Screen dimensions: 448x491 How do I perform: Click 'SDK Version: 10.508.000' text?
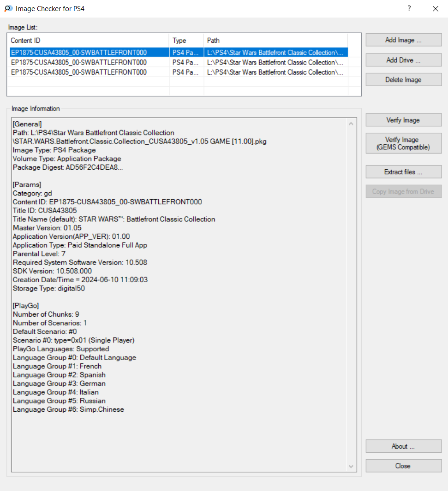(x=52, y=271)
